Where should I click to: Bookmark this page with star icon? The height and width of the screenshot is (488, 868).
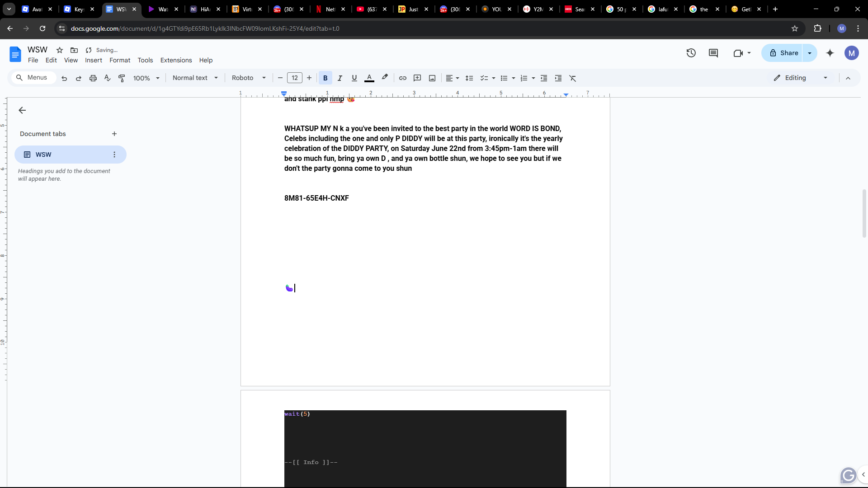(795, 28)
